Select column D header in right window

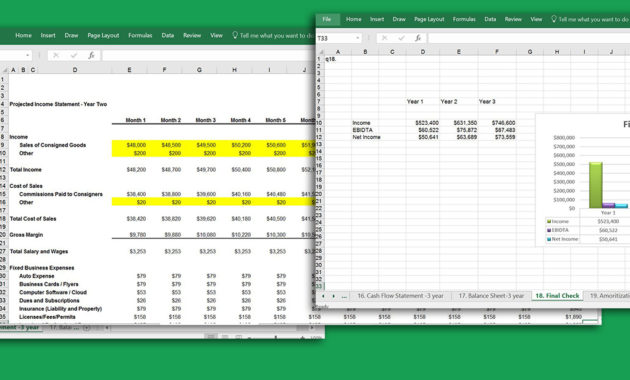(x=423, y=52)
